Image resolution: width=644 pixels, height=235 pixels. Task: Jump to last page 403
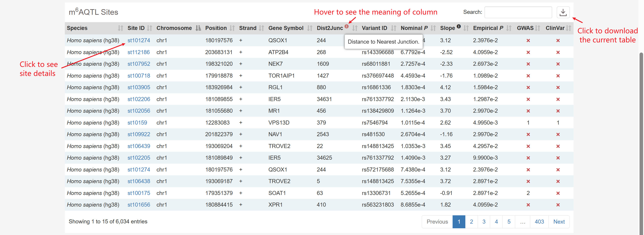click(539, 222)
